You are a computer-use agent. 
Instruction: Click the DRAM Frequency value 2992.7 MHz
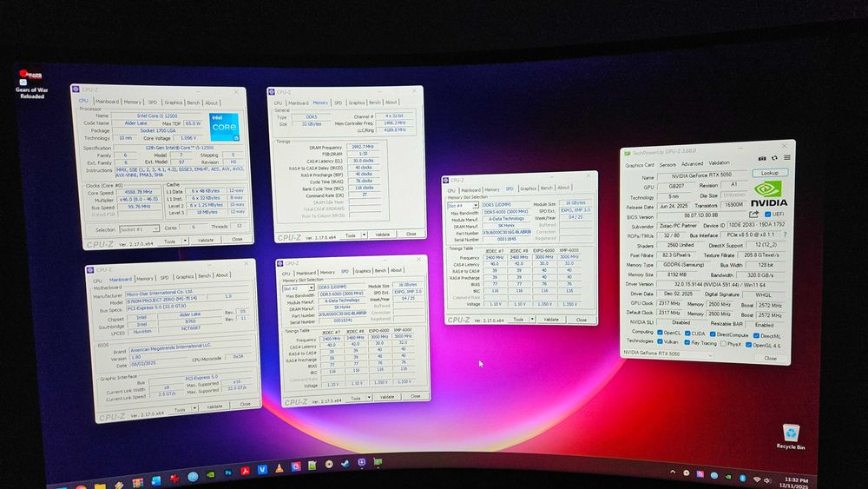(x=363, y=147)
